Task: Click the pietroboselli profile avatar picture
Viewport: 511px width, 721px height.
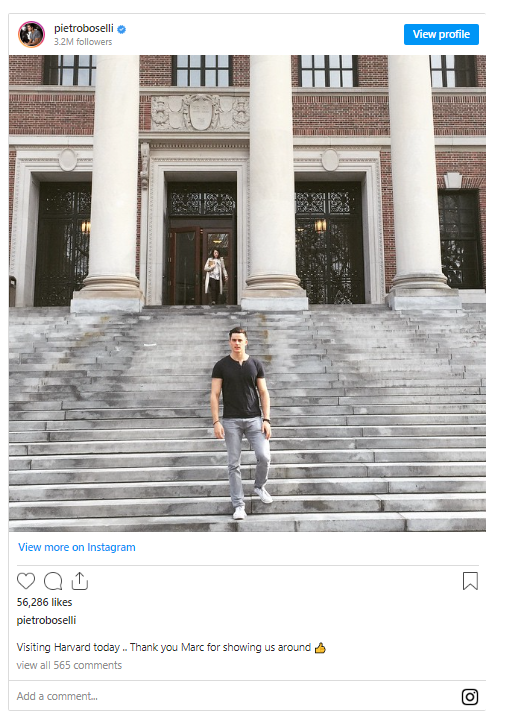Action: (31, 34)
